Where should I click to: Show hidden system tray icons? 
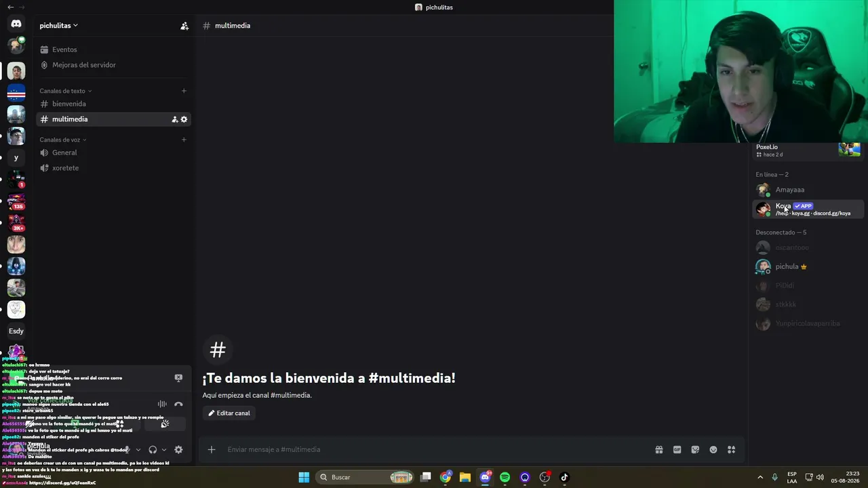(760, 477)
